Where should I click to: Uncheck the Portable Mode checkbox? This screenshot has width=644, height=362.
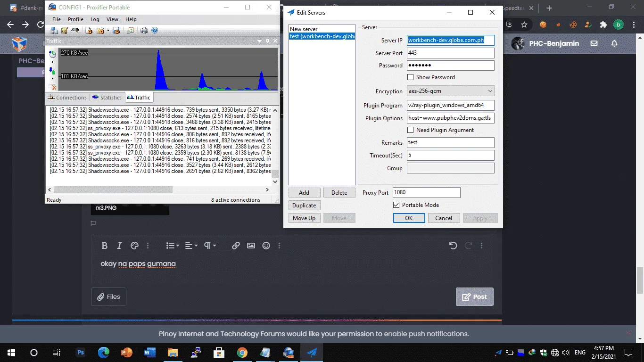click(x=396, y=205)
